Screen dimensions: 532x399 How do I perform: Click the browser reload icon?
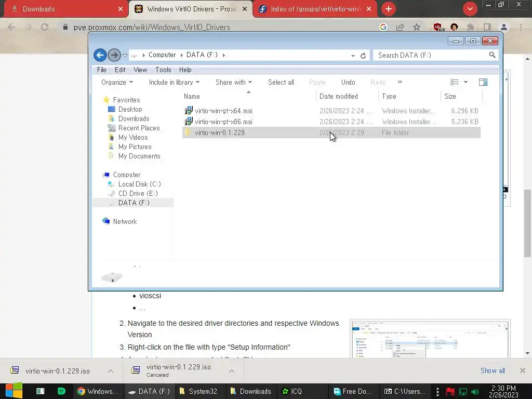point(45,27)
